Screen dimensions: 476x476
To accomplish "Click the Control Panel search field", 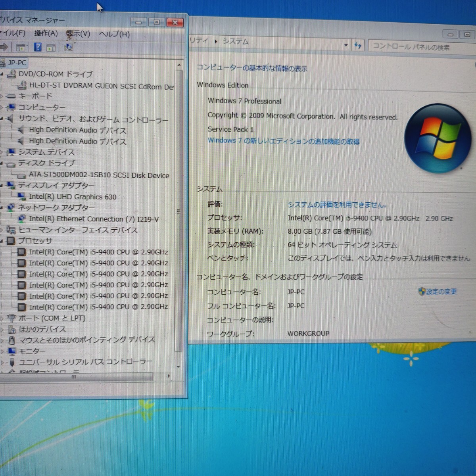I will 422,47.
